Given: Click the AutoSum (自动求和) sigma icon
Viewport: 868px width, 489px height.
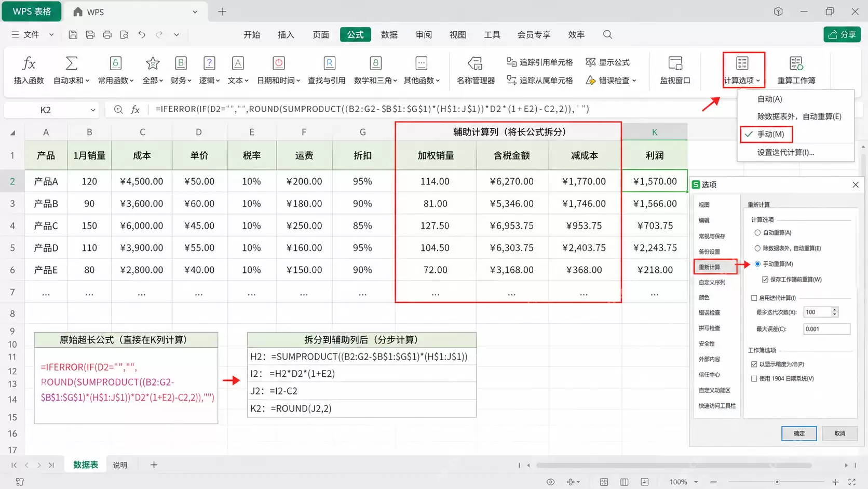Looking at the screenshot, I should point(72,63).
